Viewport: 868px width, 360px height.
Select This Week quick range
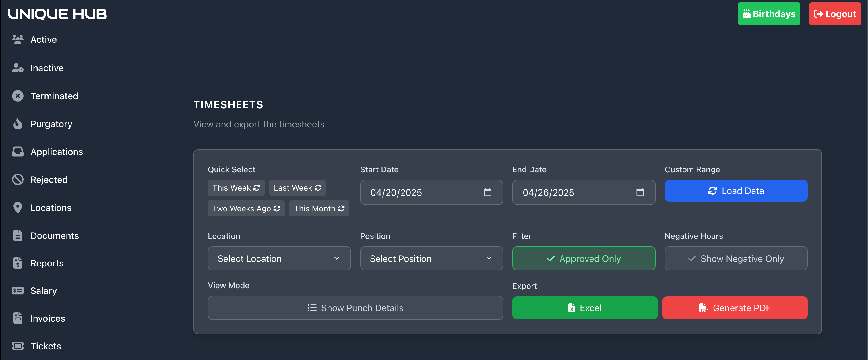pyautogui.click(x=236, y=188)
